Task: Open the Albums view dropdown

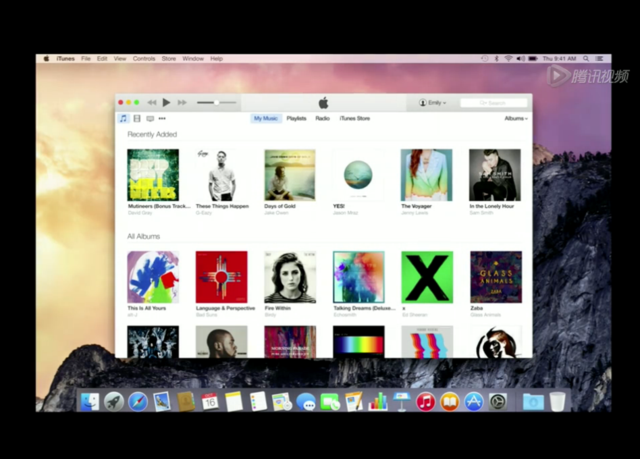Action: point(515,118)
